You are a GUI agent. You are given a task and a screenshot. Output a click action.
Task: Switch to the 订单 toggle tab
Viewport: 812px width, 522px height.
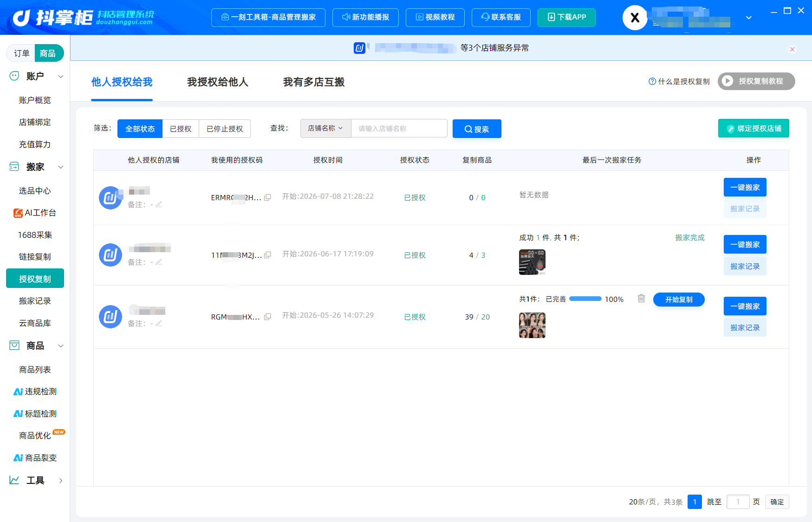21,53
